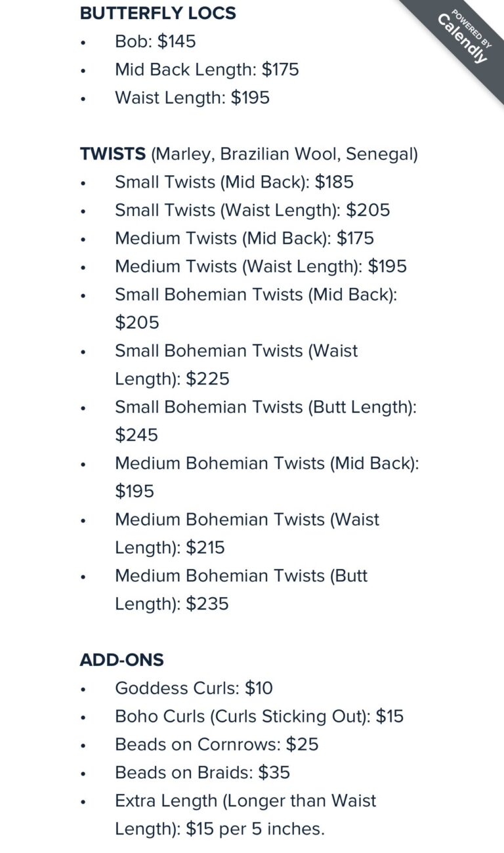Click the Mid Back Length: $175 entry
This screenshot has width=504, height=853.
pyautogui.click(x=207, y=70)
